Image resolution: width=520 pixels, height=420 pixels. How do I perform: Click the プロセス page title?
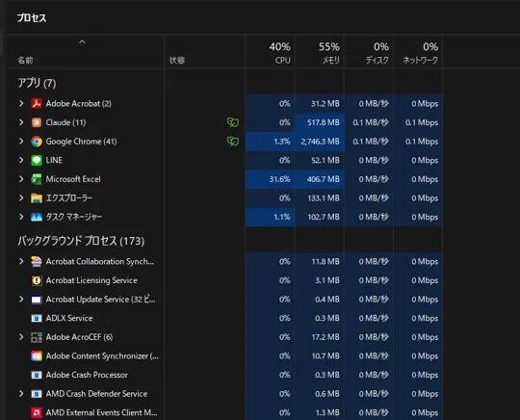pyautogui.click(x=32, y=18)
